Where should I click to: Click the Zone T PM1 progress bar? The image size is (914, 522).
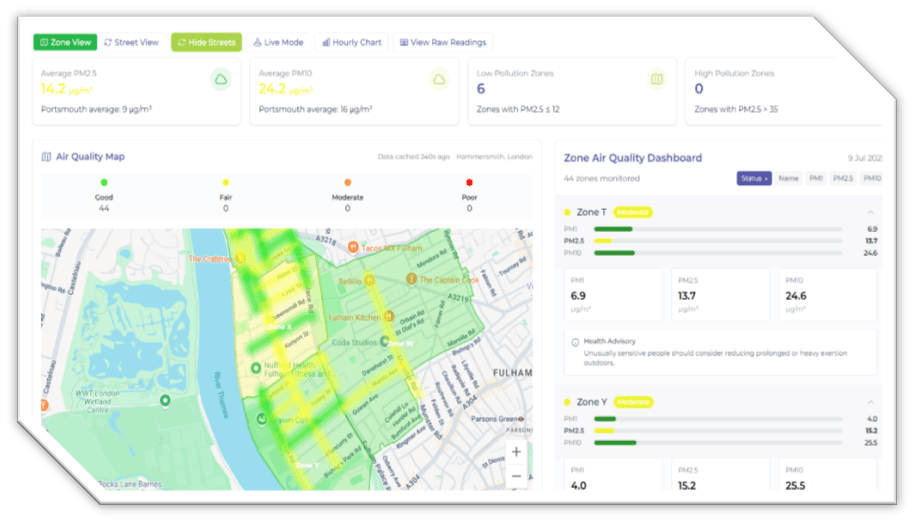point(718,229)
